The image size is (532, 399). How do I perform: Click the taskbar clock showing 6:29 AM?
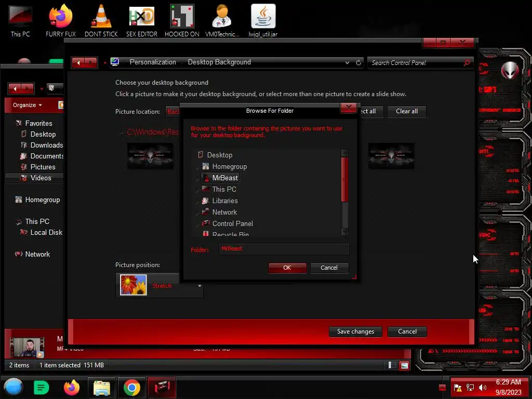pos(508,382)
